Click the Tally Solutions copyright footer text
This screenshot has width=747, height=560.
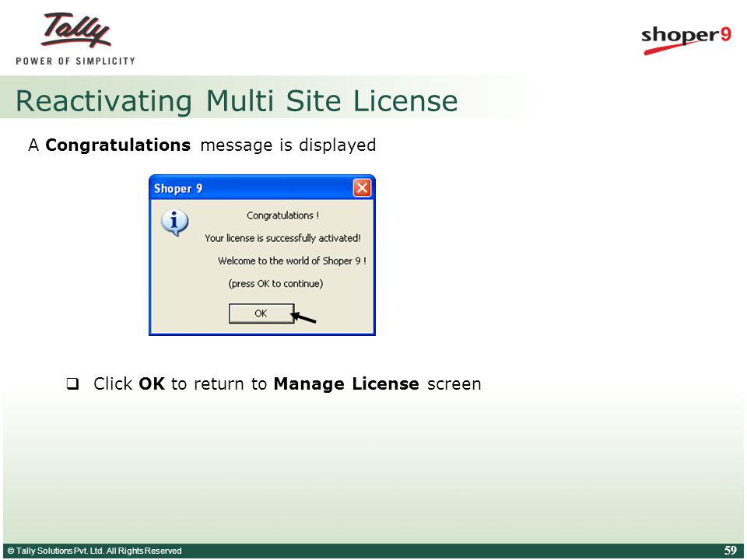pyautogui.click(x=94, y=551)
